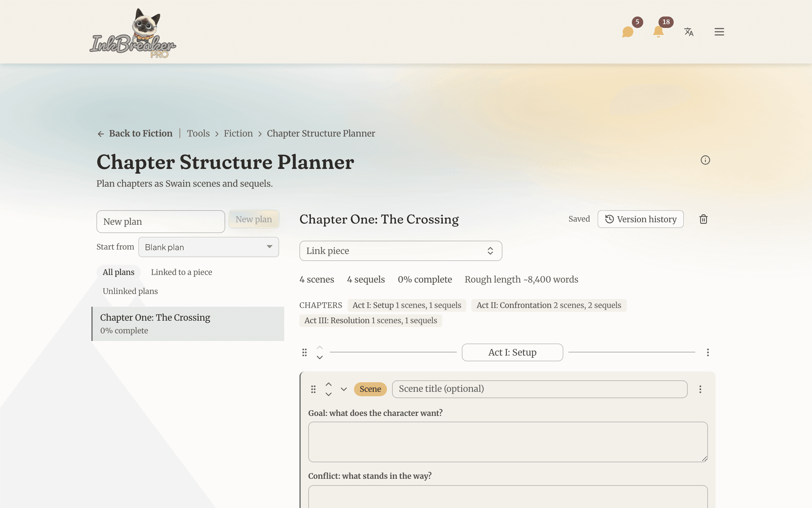Click Fiction in the breadcrumb
The height and width of the screenshot is (508, 812).
(238, 133)
